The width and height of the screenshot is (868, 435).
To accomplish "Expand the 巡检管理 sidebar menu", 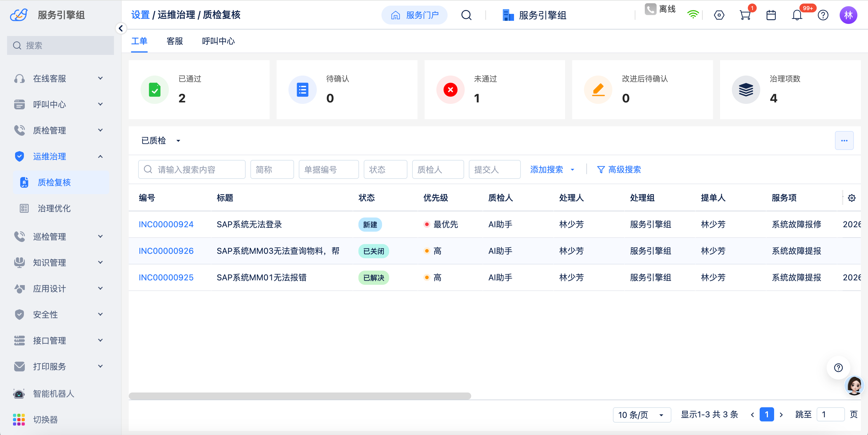I will click(60, 236).
